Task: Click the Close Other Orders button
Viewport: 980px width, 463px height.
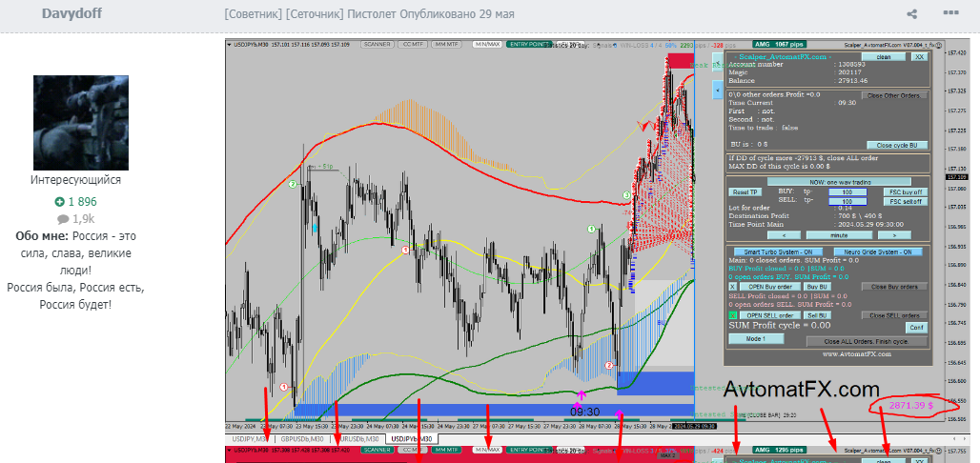Action: (894, 95)
